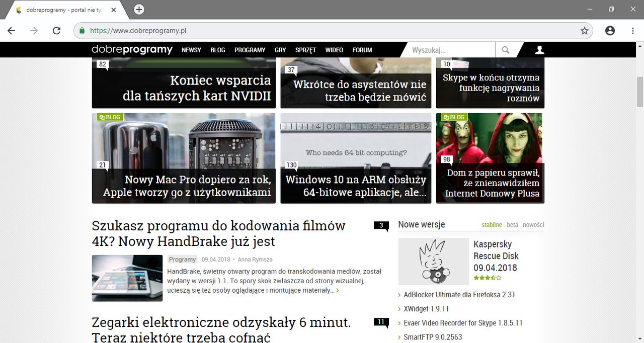Screen dimensions: 644x343
Task: Click the Programy category tag
Action: click(182, 260)
